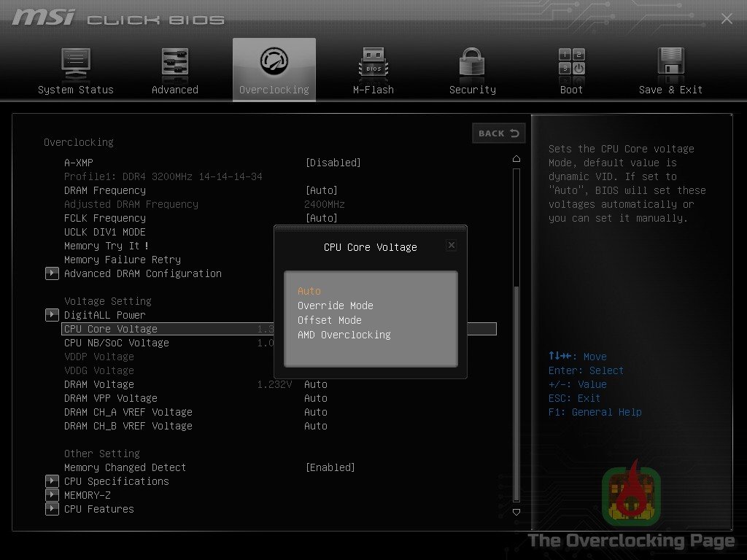This screenshot has width=747, height=560.
Task: Open the A-XMP Disabled setting
Action: [333, 163]
